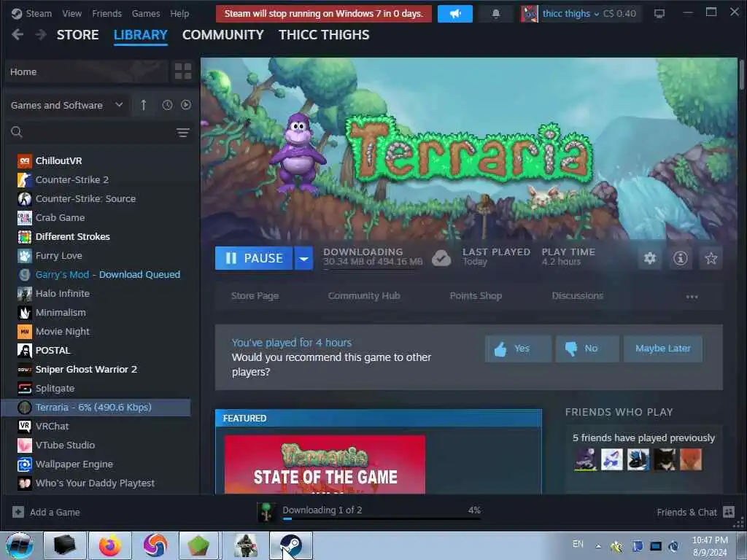
Task: Go to the COMMUNITY tab
Action: click(223, 35)
